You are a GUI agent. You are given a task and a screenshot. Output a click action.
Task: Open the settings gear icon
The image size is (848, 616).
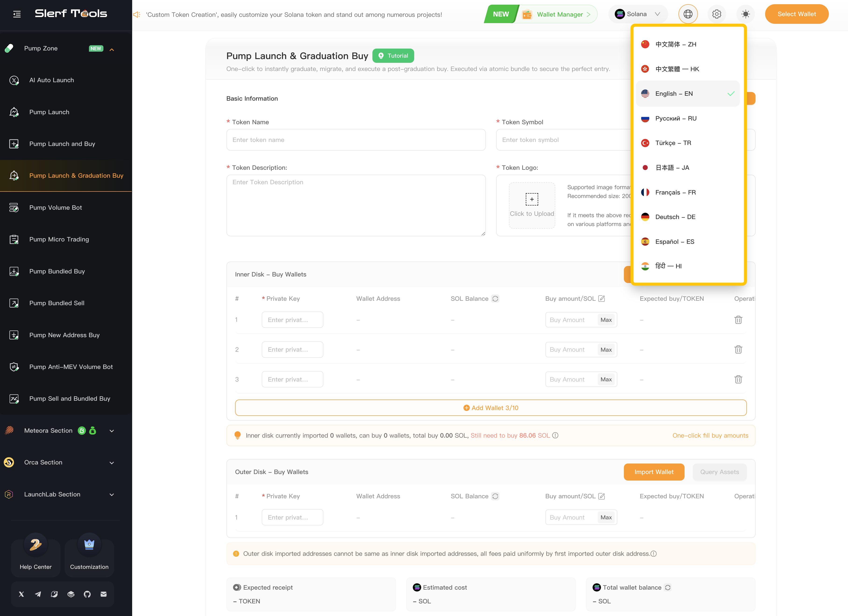pos(716,14)
